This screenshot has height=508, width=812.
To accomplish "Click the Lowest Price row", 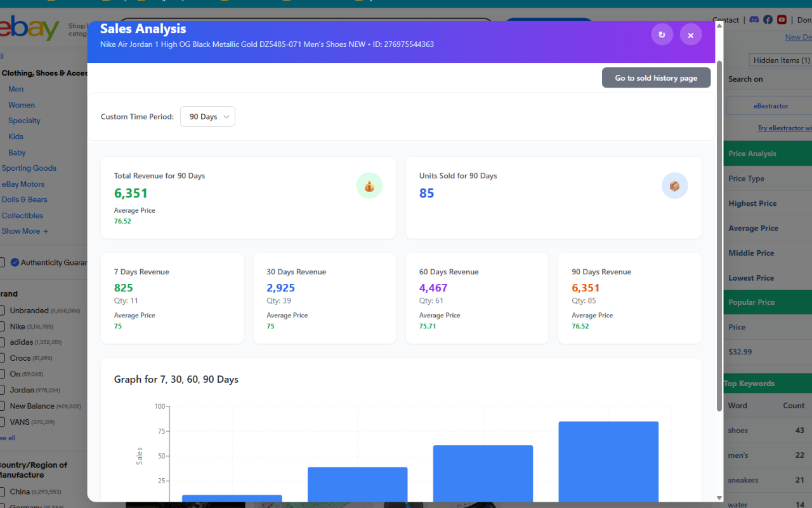I will click(x=768, y=277).
